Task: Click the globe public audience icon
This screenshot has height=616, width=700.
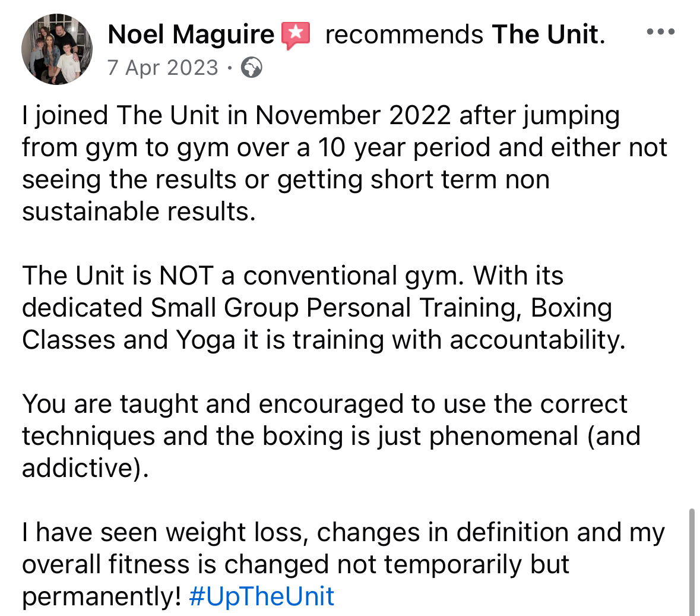Action: pyautogui.click(x=252, y=68)
